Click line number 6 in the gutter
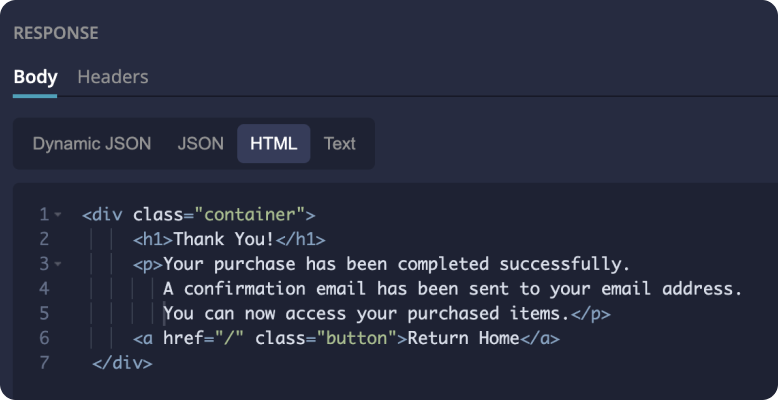 44,339
